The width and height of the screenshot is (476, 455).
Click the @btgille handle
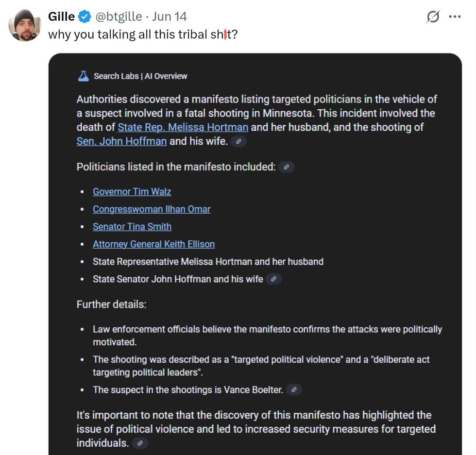(x=119, y=17)
